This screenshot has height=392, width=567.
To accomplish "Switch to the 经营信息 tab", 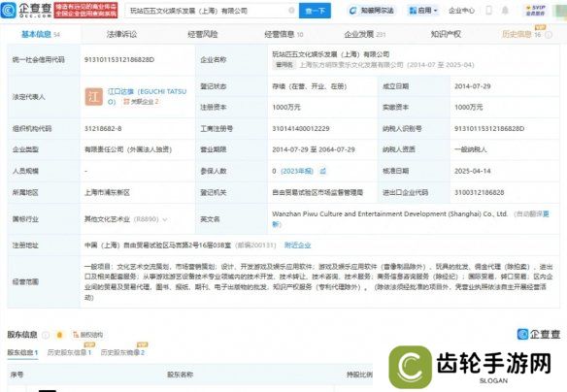I will [283, 34].
